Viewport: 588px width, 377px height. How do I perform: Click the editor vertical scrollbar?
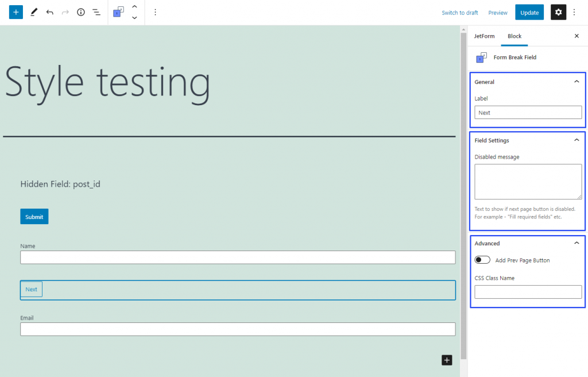[463, 195]
